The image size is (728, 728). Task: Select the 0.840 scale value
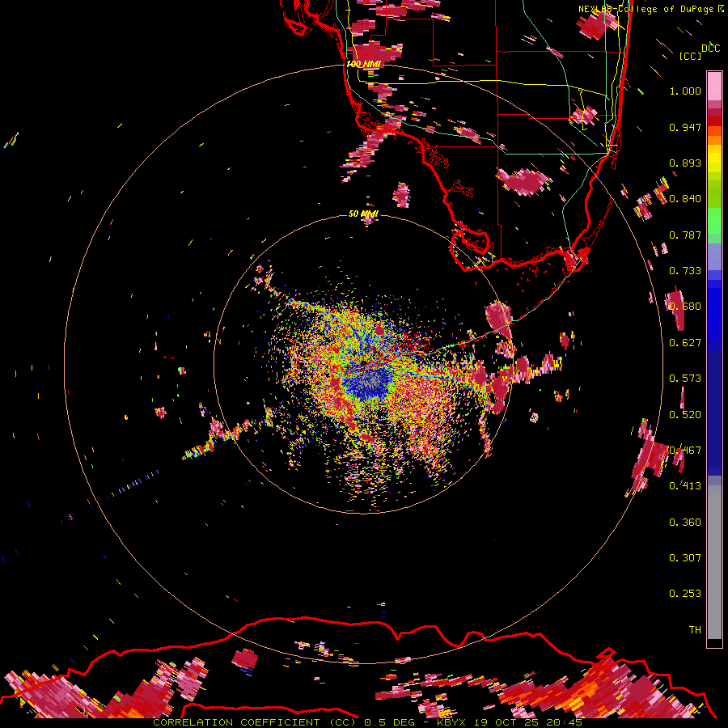pos(685,199)
